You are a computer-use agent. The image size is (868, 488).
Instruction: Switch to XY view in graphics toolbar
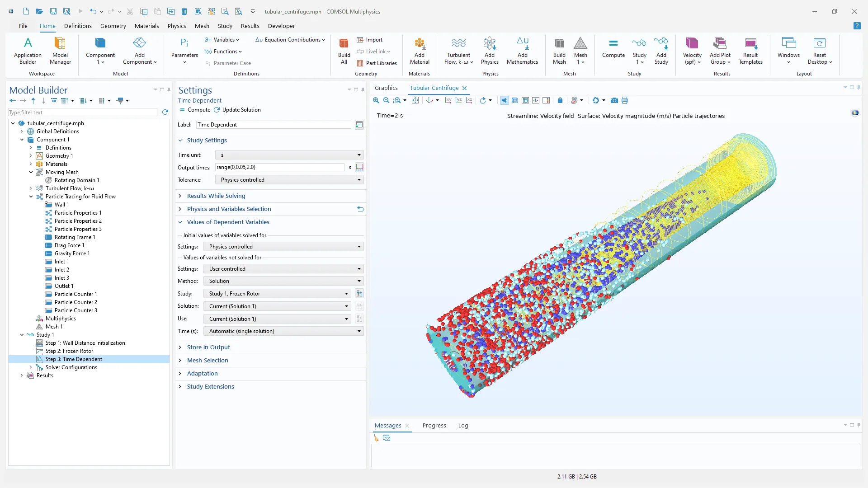(448, 100)
